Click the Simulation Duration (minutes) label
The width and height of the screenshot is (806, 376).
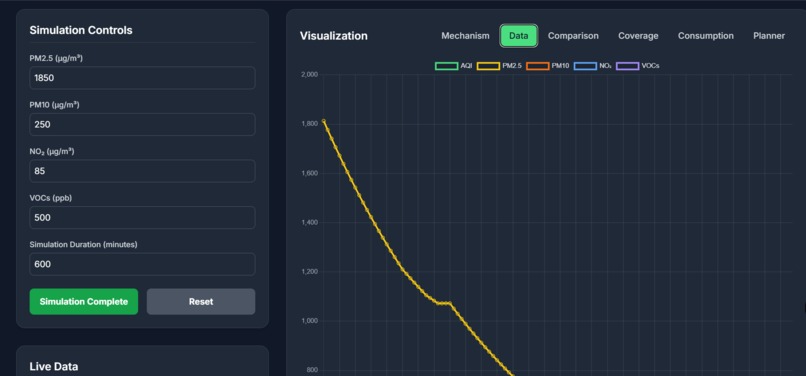pos(83,245)
